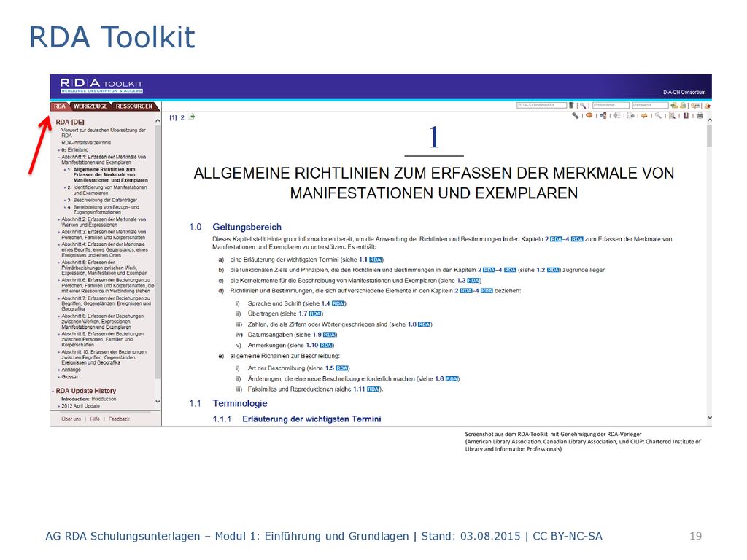Viewport: 747px width, 560px height.
Task: Click the document pane scrollbar thumb
Action: point(709,136)
